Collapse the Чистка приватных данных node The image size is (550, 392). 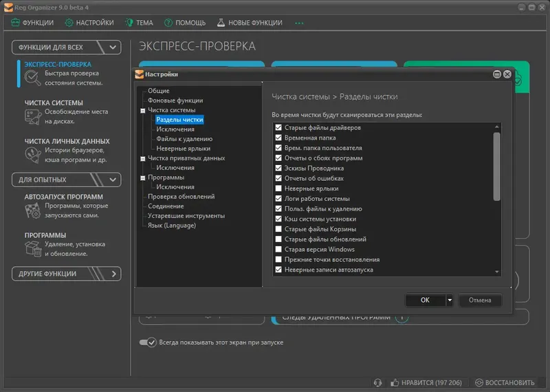click(143, 159)
